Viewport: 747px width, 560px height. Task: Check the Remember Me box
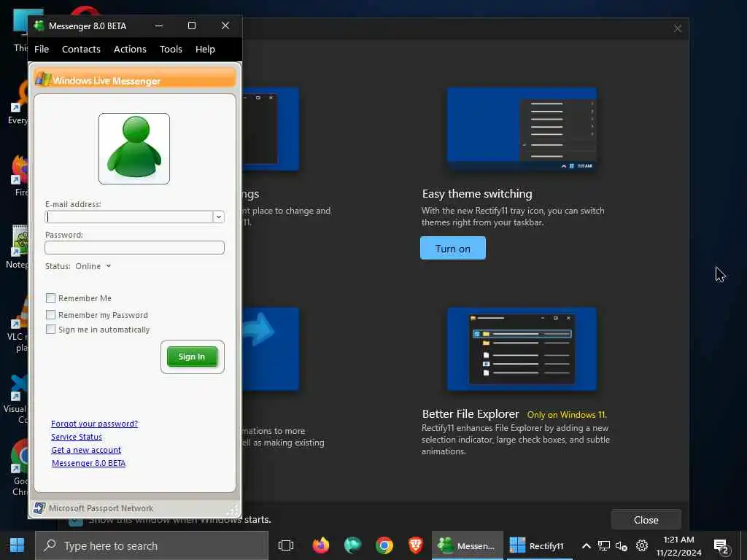click(50, 298)
